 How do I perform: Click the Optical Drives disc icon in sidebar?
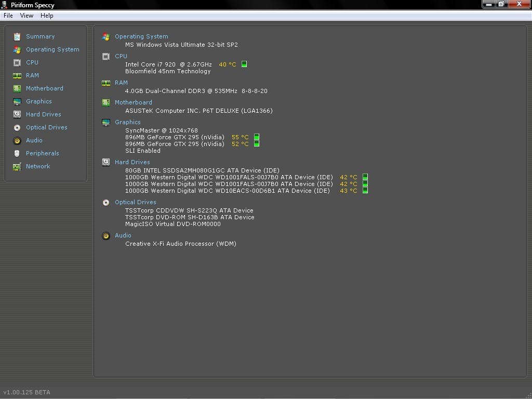(17, 128)
